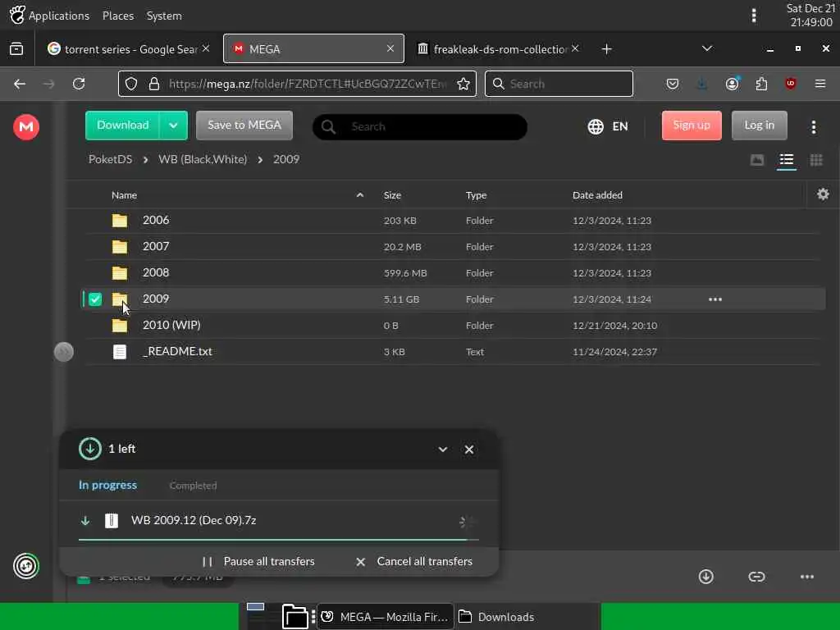Screen dimensions: 840x630
Task: Cancel all transfers
Action: coord(413,561)
